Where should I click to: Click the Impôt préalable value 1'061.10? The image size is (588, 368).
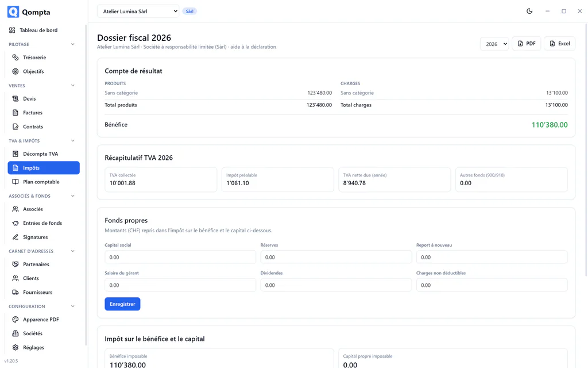238,183
